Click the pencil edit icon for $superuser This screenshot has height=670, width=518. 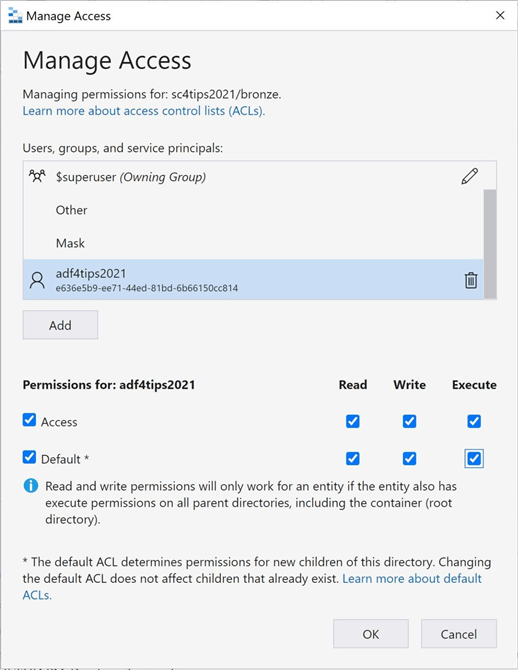[469, 176]
